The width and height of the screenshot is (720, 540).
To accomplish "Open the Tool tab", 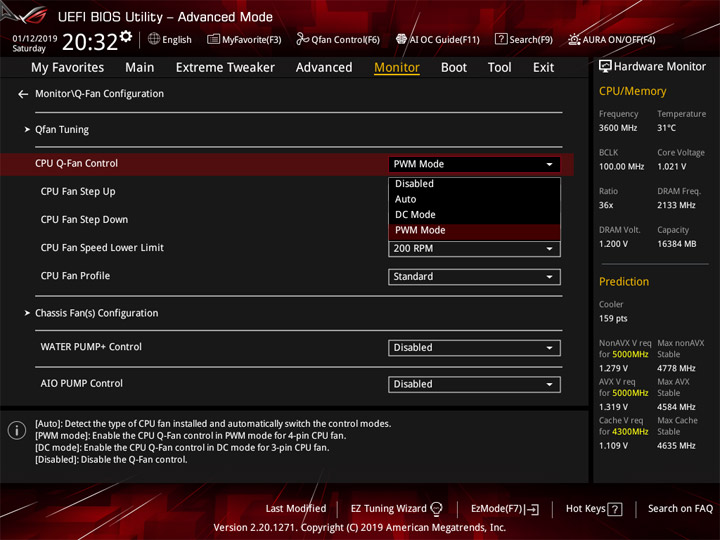I will pos(499,68).
